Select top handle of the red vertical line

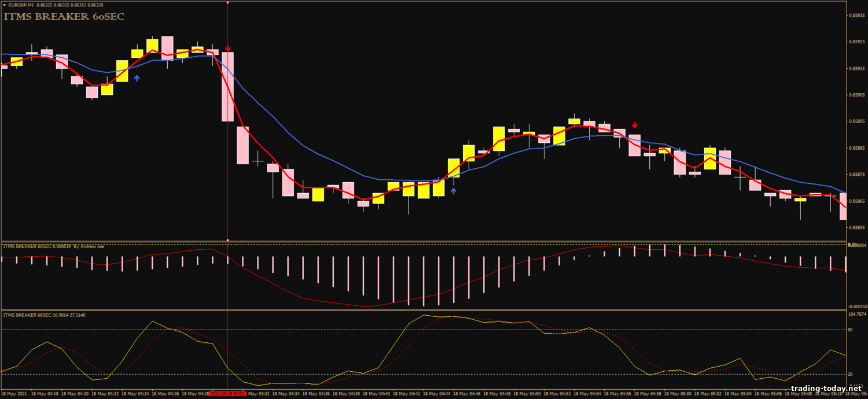(x=227, y=2)
